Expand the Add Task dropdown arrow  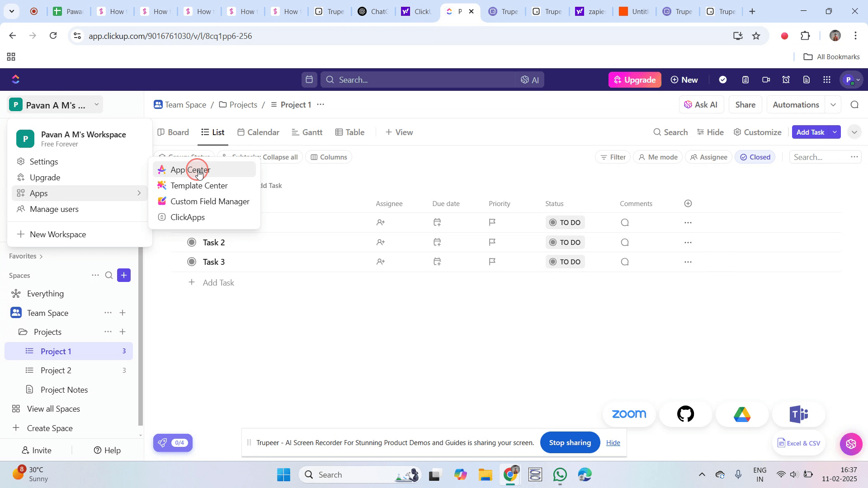(x=835, y=132)
